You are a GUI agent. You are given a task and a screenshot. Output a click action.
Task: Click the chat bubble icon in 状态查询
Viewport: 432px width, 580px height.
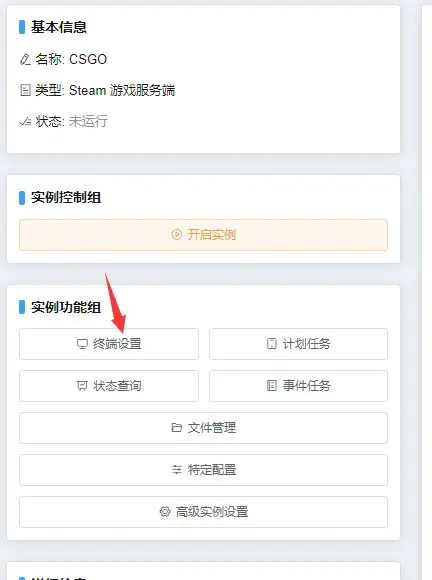(x=82, y=386)
